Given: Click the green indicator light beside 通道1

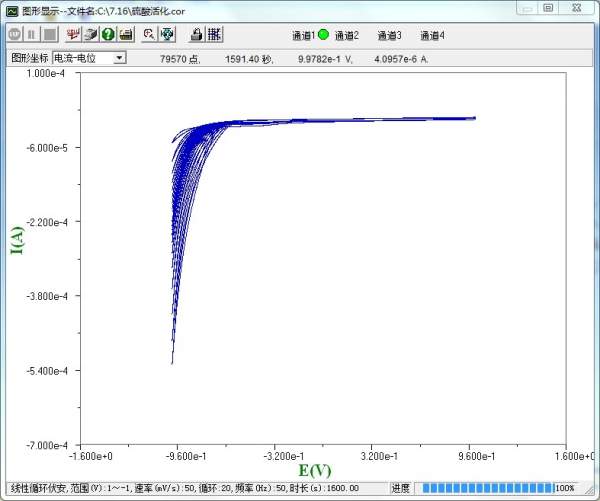Looking at the screenshot, I should [323, 35].
